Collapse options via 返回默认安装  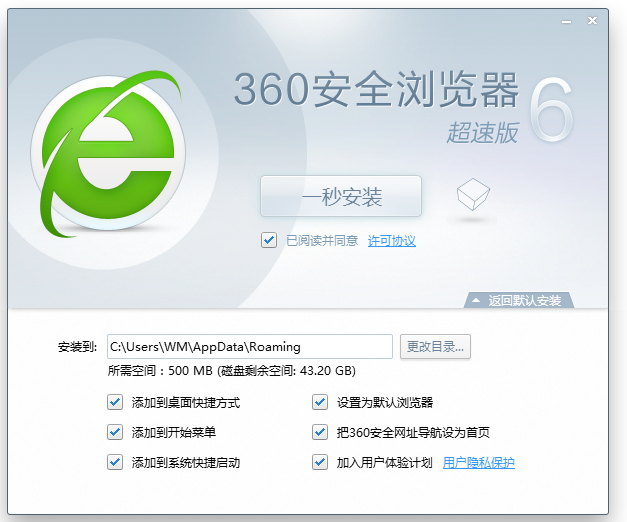click(519, 300)
